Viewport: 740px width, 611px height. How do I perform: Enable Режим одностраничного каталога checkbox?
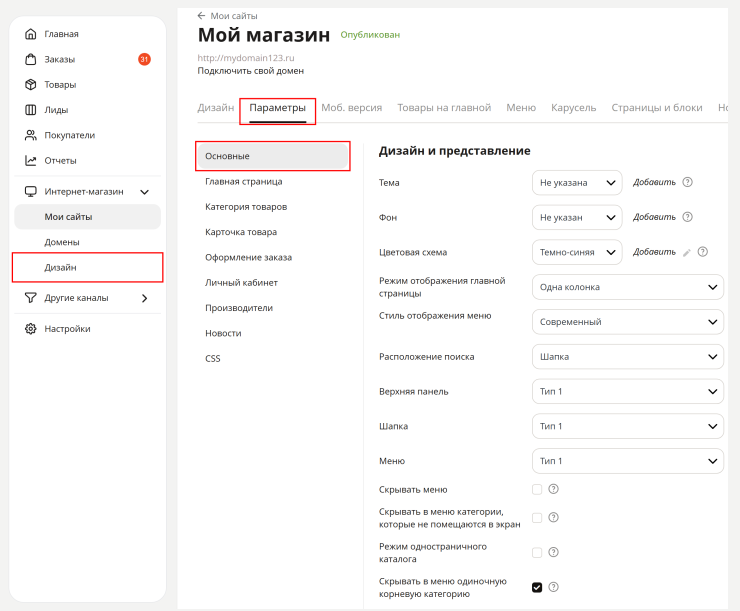tap(537, 552)
